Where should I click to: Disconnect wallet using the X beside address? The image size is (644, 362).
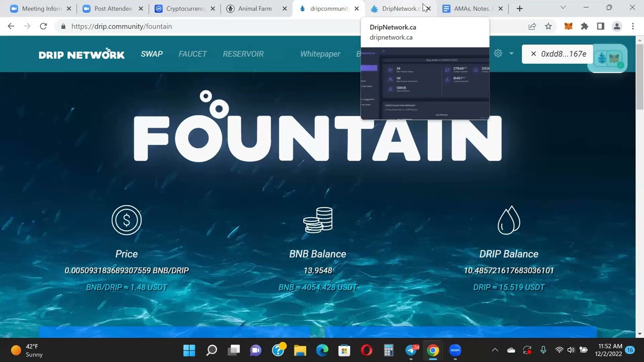(533, 54)
